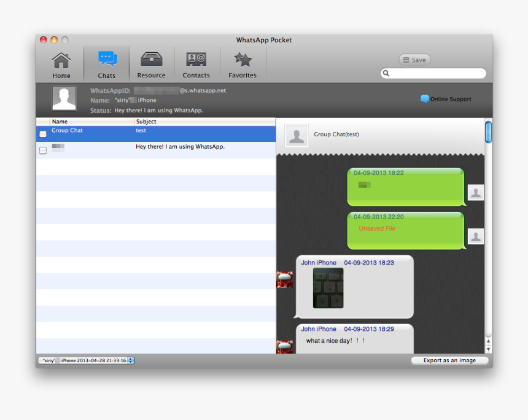The image size is (528, 420).
Task: Click the Save button
Action: click(414, 60)
